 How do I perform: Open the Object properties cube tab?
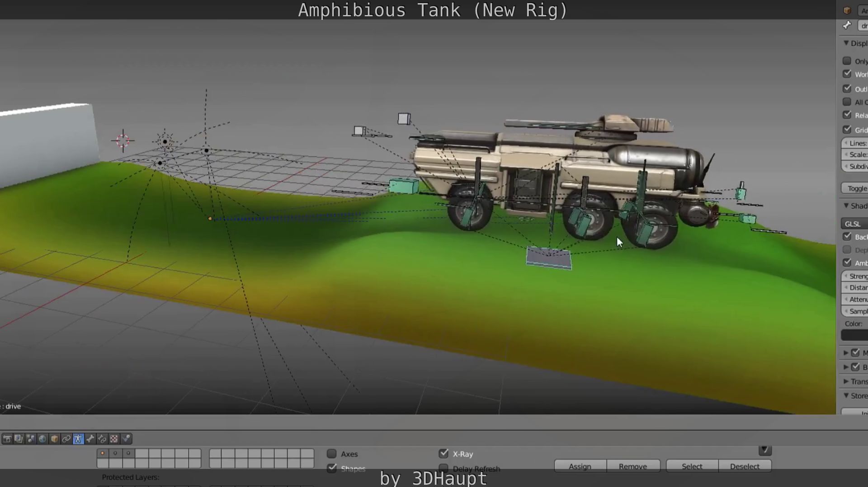click(x=54, y=439)
